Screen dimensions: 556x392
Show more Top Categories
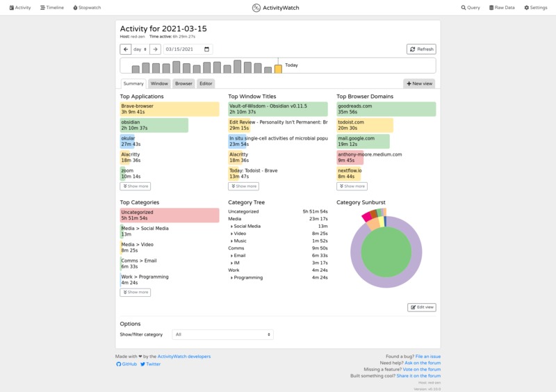coord(135,293)
